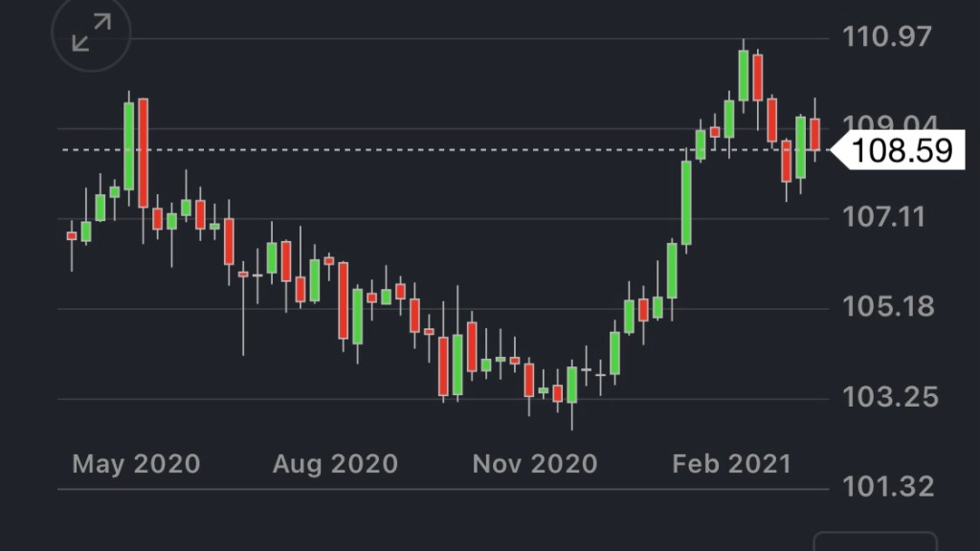Select the long green candle crossing the 107.11 line
Image resolution: width=980 pixels, height=551 pixels.
[686, 203]
